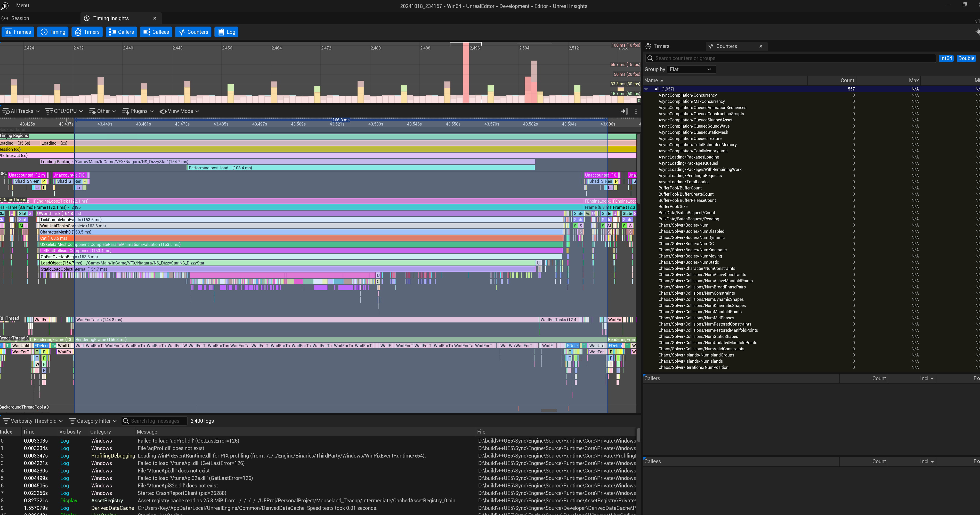980x515 pixels.
Task: Select the Started CrashReportClient log row
Action: (318, 493)
